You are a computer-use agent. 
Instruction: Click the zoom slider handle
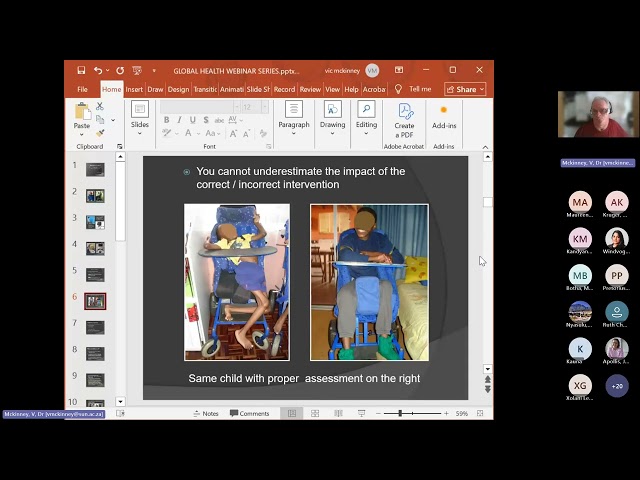[400, 413]
